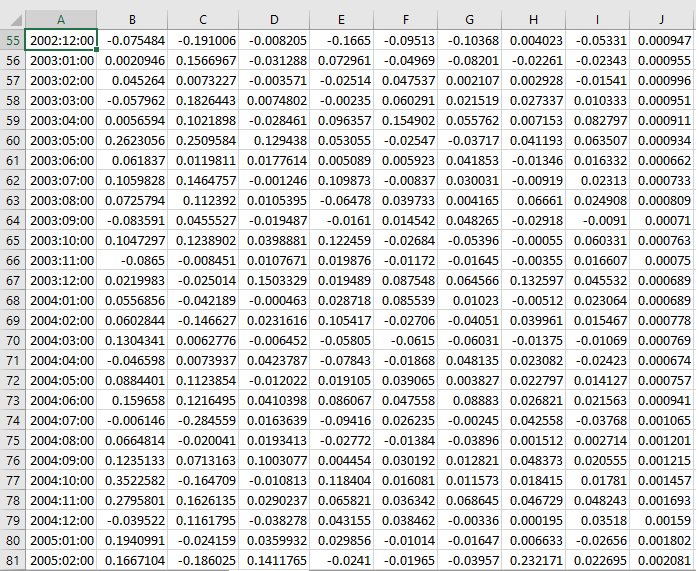Image resolution: width=696 pixels, height=571 pixels.
Task: Click cell with value 0.232171
Action: click(533, 560)
